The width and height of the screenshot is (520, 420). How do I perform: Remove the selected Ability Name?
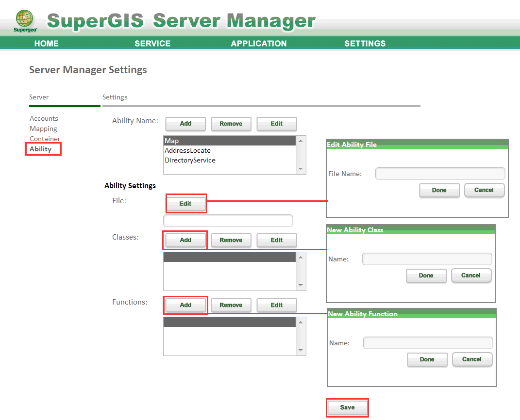coord(231,124)
